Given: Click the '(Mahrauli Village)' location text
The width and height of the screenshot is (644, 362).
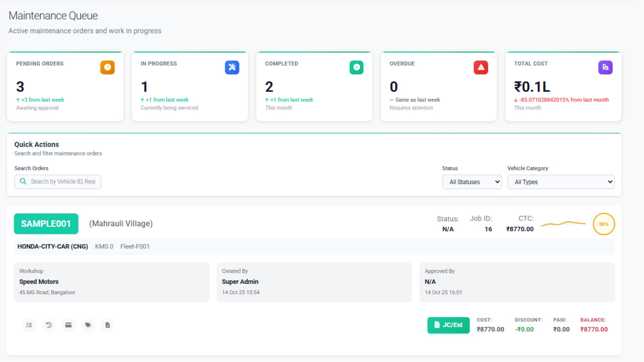Looking at the screenshot, I should tap(121, 224).
